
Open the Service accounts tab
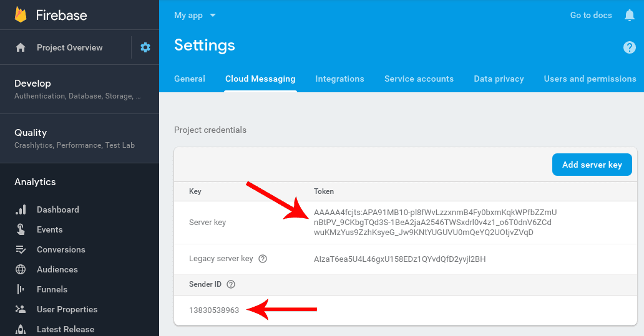[419, 79]
